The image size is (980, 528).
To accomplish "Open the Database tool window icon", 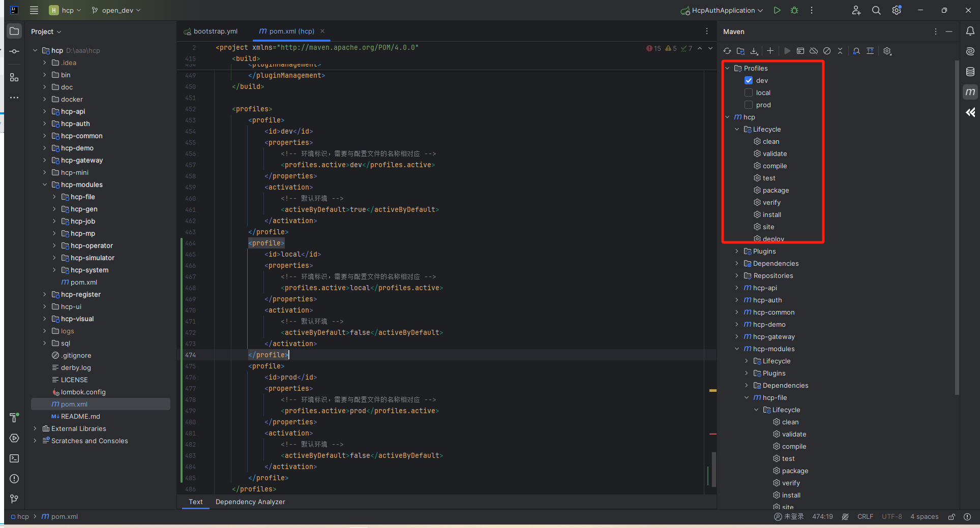I will point(970,72).
